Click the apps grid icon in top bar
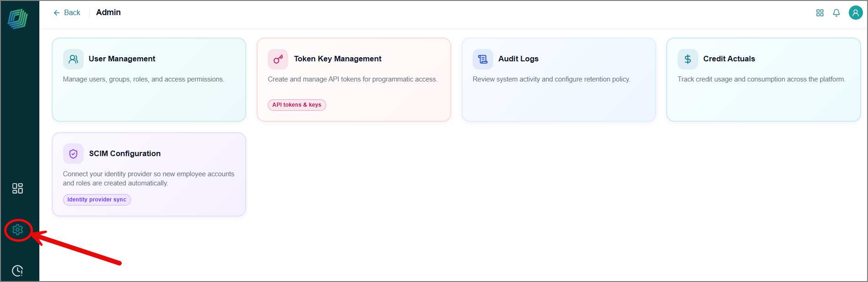Viewport: 868px width, 282px height. 820,13
